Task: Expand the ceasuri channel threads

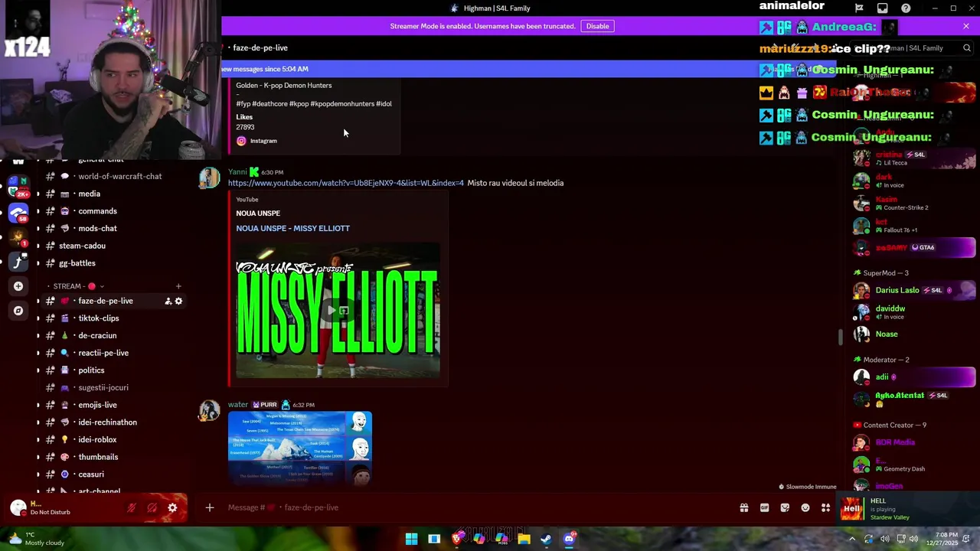Action: tap(38, 474)
